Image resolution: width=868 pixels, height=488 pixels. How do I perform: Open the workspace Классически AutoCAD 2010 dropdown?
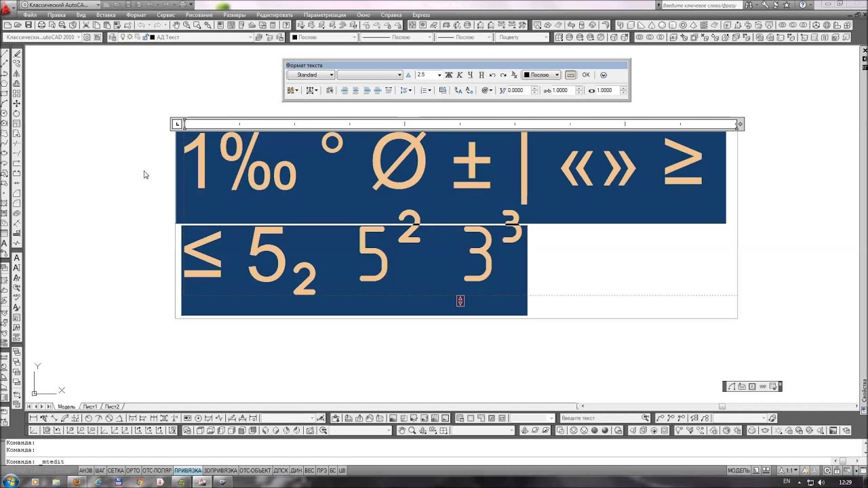(42, 37)
